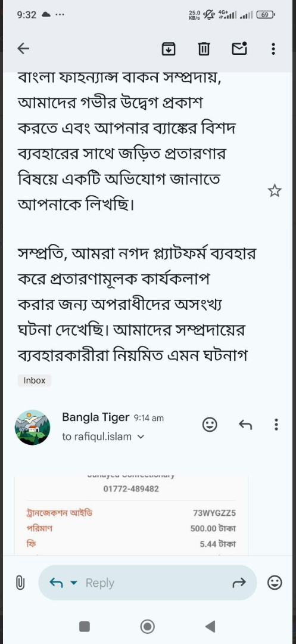The width and height of the screenshot is (296, 644).
Task: Open reply type dropdown arrow
Action: [x=74, y=583]
